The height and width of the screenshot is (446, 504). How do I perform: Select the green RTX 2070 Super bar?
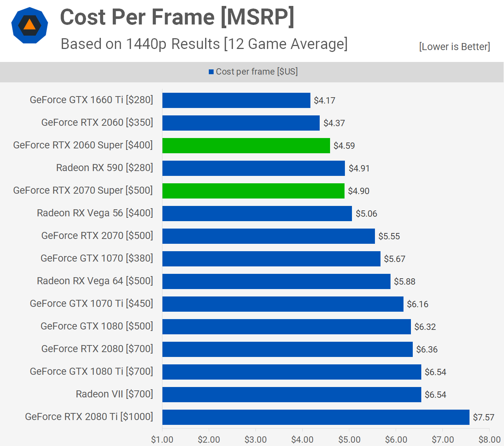coord(253,191)
